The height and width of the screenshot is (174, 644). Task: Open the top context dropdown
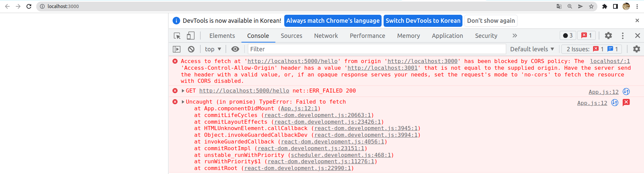(213, 49)
